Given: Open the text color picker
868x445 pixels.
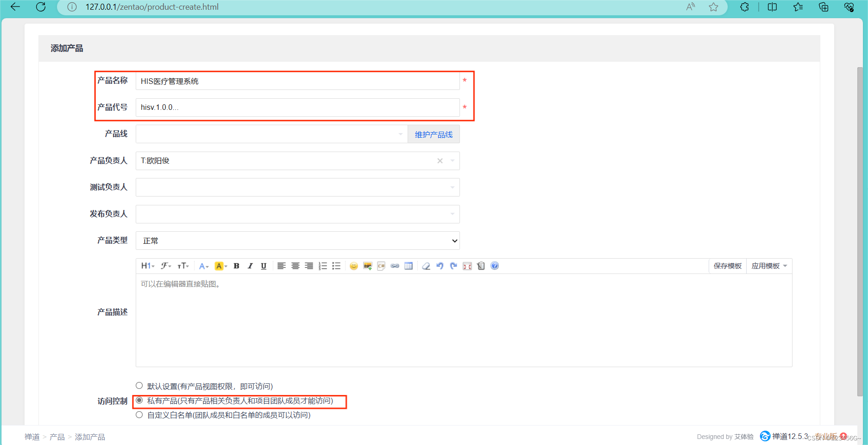Looking at the screenshot, I should point(204,266).
